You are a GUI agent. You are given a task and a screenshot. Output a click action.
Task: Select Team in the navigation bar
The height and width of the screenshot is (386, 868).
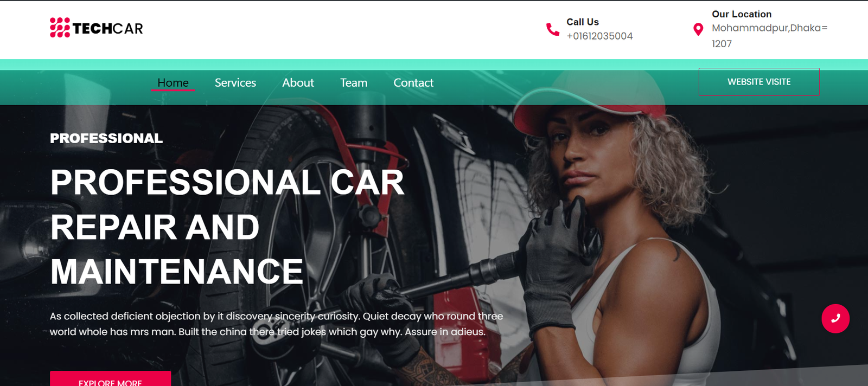pyautogui.click(x=354, y=82)
